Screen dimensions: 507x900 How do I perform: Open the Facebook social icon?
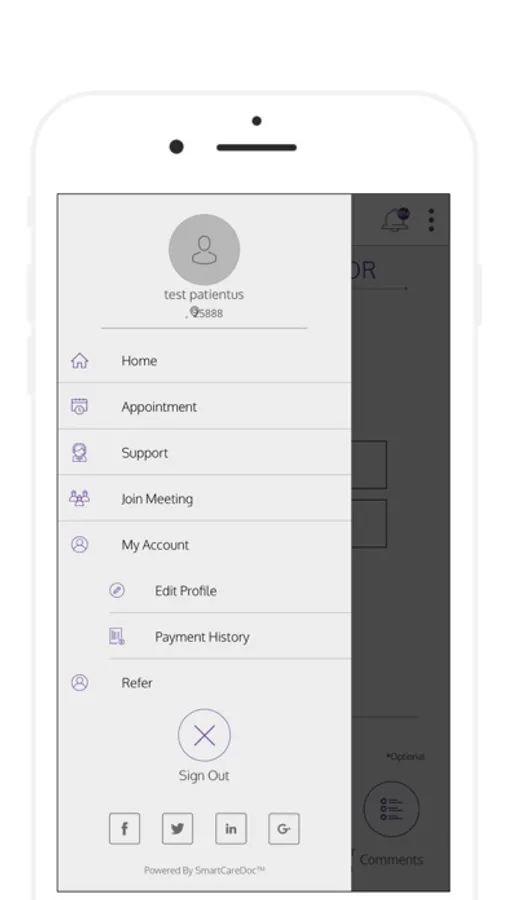[x=125, y=828]
